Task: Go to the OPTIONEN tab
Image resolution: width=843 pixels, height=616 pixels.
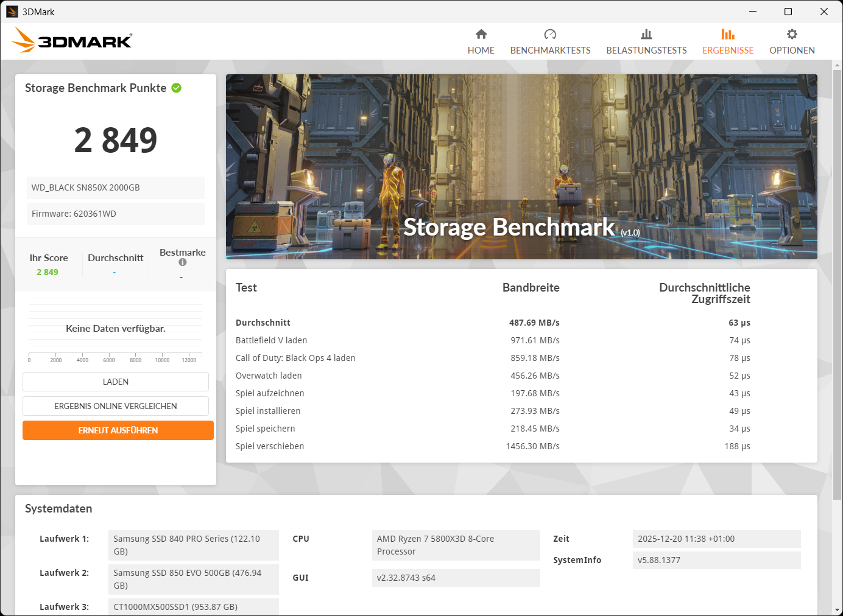Action: click(792, 41)
